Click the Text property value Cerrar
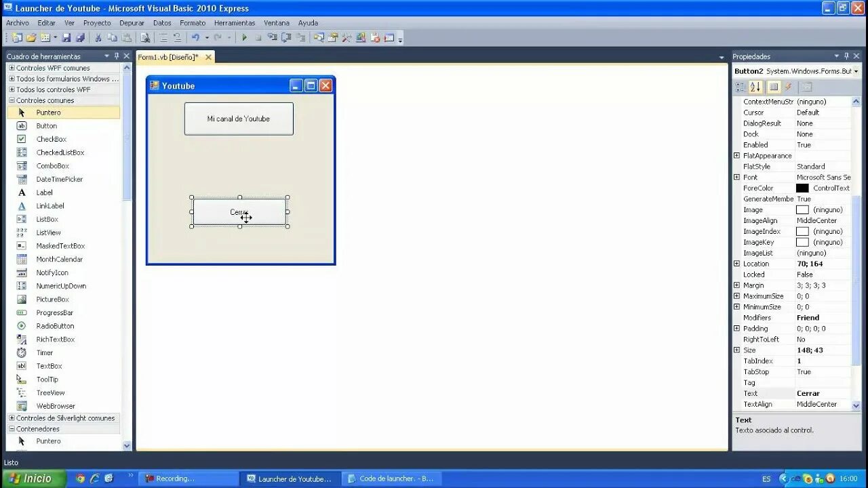The width and height of the screenshot is (868, 488). 808,394
